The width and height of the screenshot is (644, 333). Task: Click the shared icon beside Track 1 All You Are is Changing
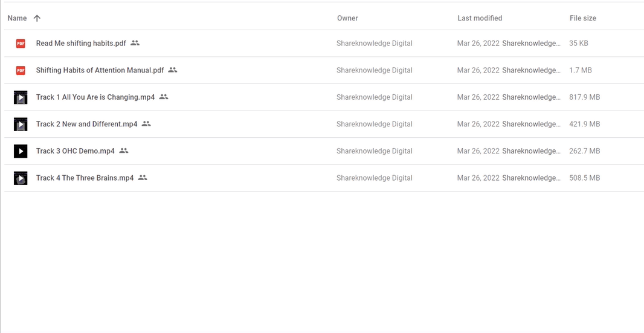(164, 97)
